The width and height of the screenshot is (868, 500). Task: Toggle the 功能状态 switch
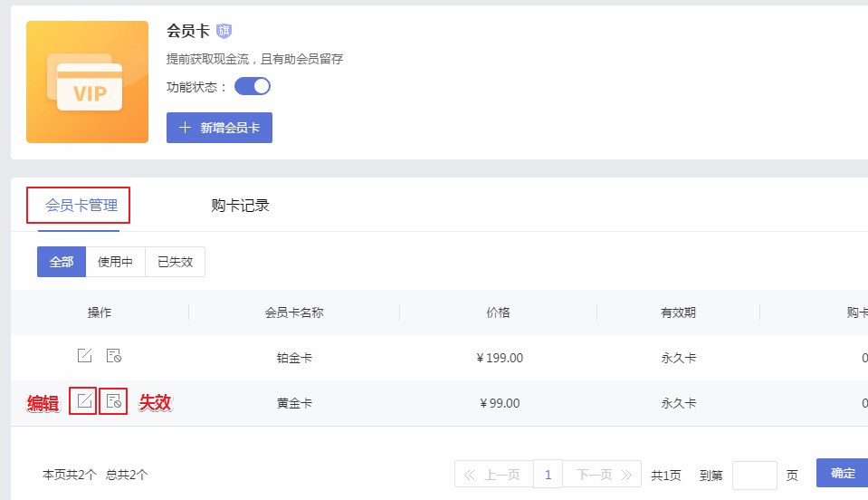tap(253, 86)
